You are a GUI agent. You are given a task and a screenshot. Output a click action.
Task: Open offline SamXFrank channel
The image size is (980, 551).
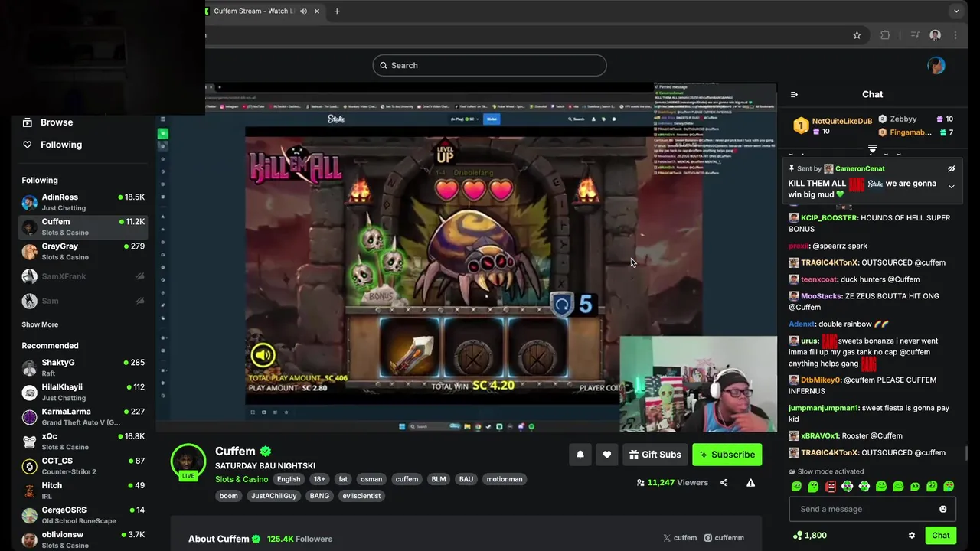coord(83,276)
